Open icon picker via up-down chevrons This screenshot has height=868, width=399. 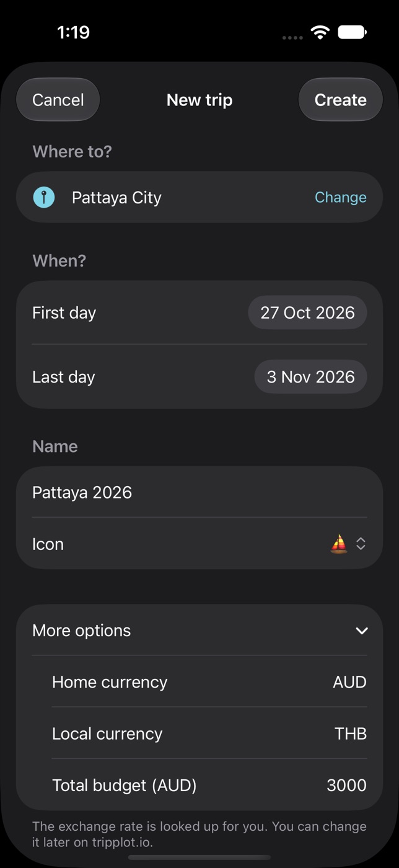coord(361,544)
